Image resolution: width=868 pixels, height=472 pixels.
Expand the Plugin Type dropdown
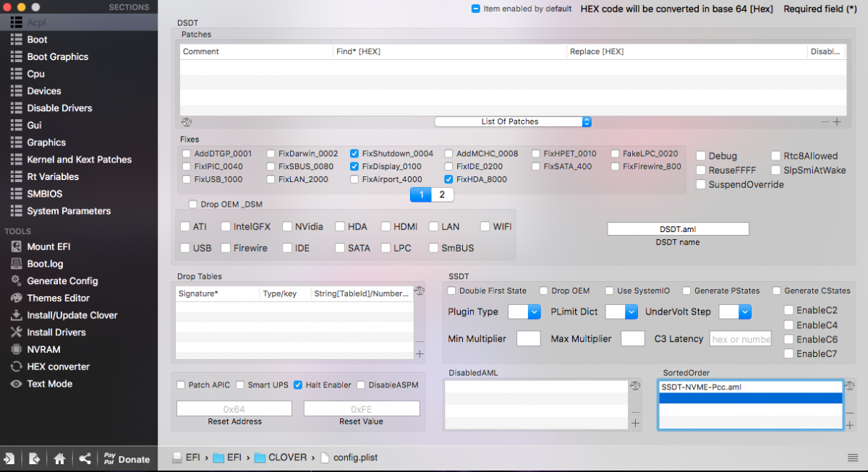(x=524, y=312)
